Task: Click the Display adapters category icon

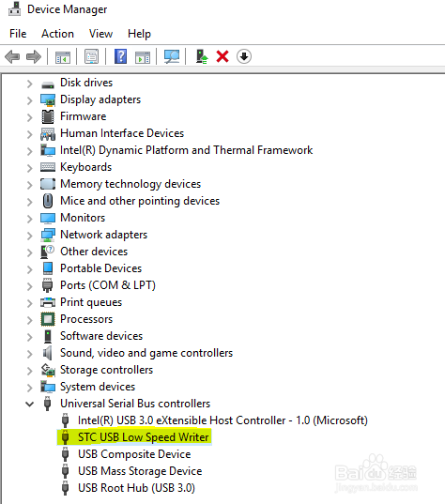Action: (x=48, y=100)
